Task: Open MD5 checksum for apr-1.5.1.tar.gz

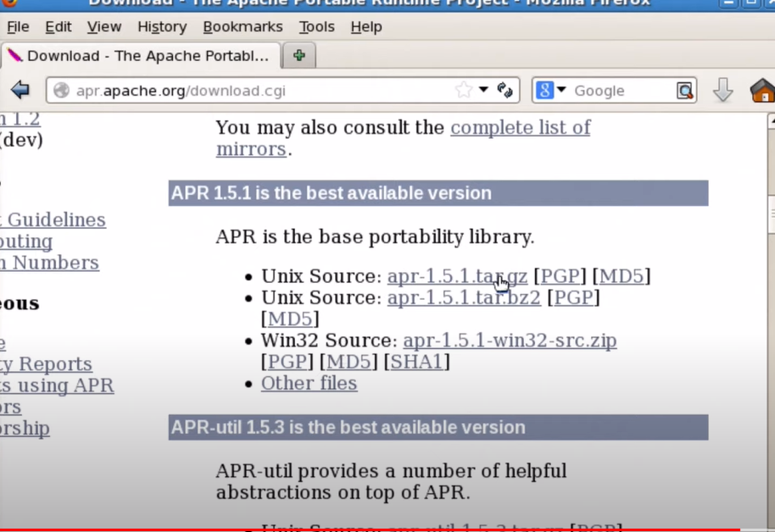Action: pos(622,276)
